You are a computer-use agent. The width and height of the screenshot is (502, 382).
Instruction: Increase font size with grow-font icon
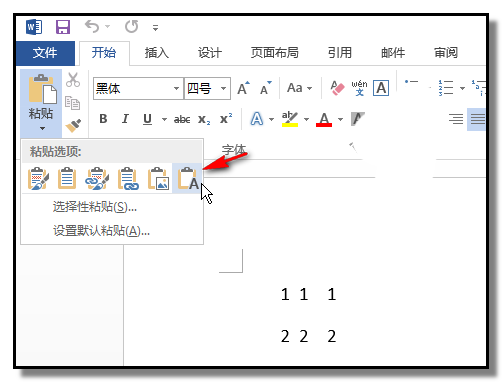pos(243,88)
